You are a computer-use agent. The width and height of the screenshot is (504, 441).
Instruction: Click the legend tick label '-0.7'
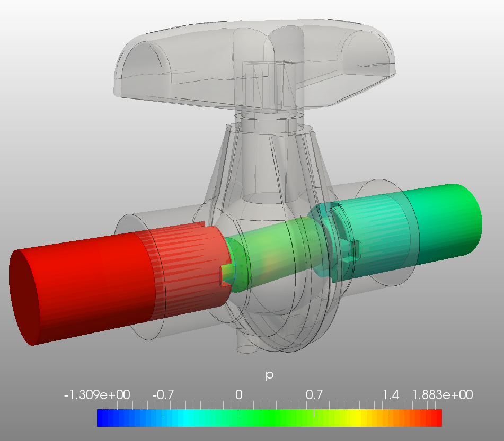tap(163, 395)
